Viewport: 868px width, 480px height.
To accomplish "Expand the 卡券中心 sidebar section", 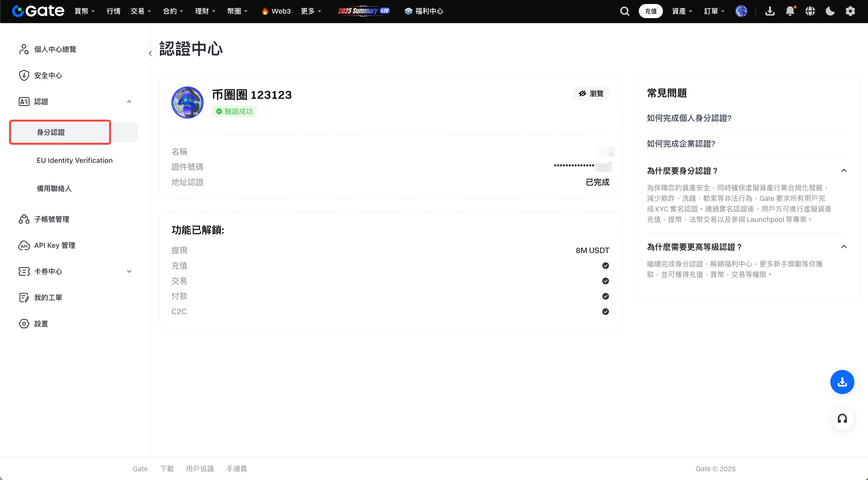I will pyautogui.click(x=129, y=271).
